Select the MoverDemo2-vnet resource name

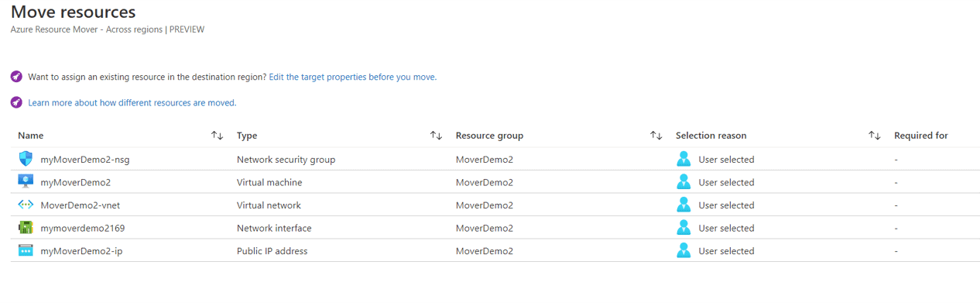point(80,205)
